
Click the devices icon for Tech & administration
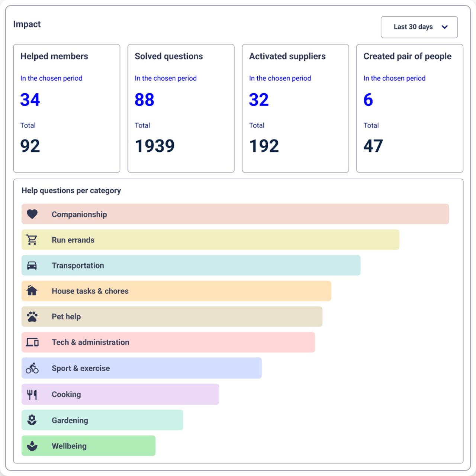[32, 342]
